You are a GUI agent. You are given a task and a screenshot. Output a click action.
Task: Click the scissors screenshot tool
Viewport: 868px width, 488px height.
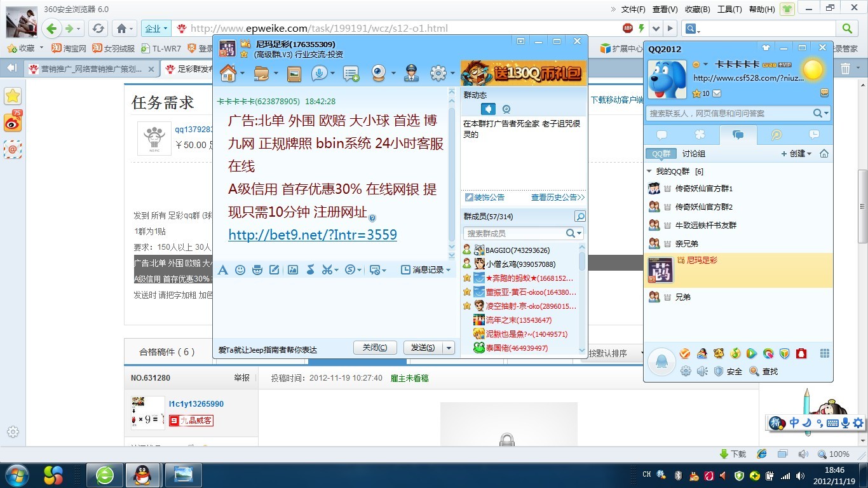click(327, 270)
